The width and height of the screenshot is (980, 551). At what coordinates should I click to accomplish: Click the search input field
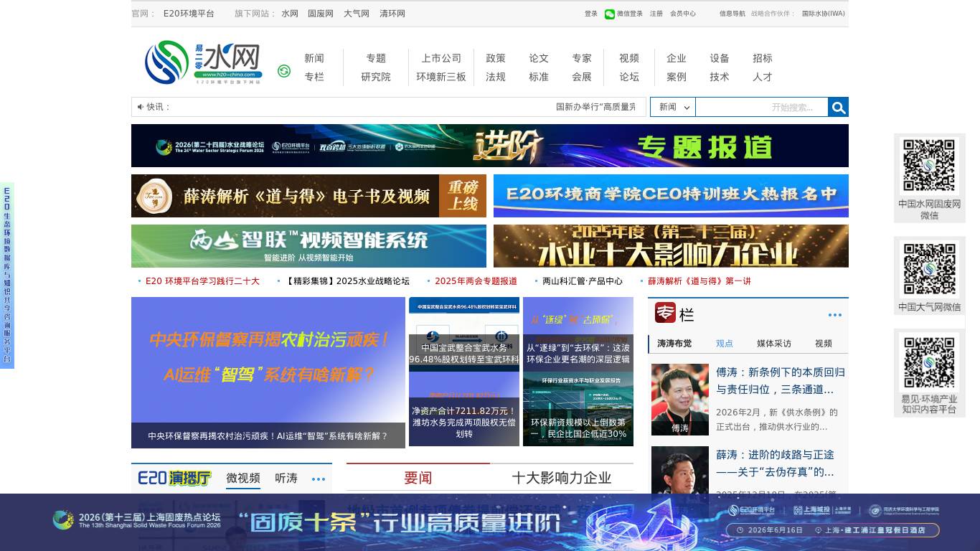pos(762,107)
